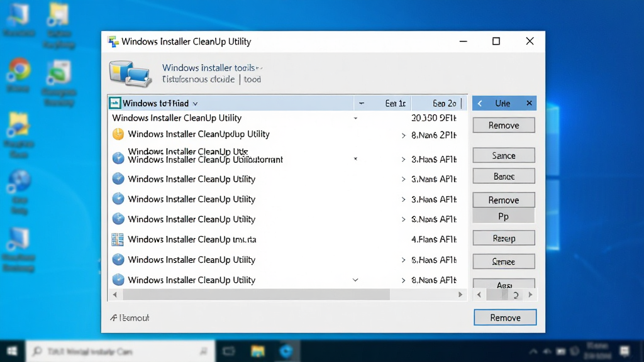
Task: Click the 'Bance' button
Action: [x=504, y=176]
